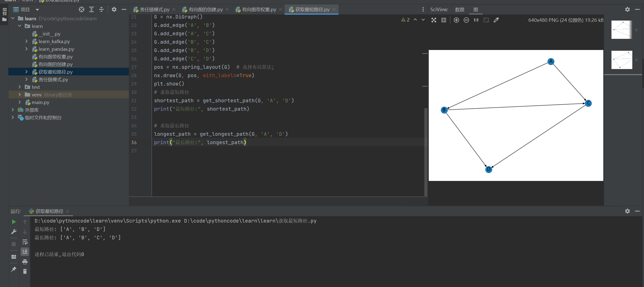Toggle soft-wrap in run console
This screenshot has width=644, height=287.
click(25, 242)
